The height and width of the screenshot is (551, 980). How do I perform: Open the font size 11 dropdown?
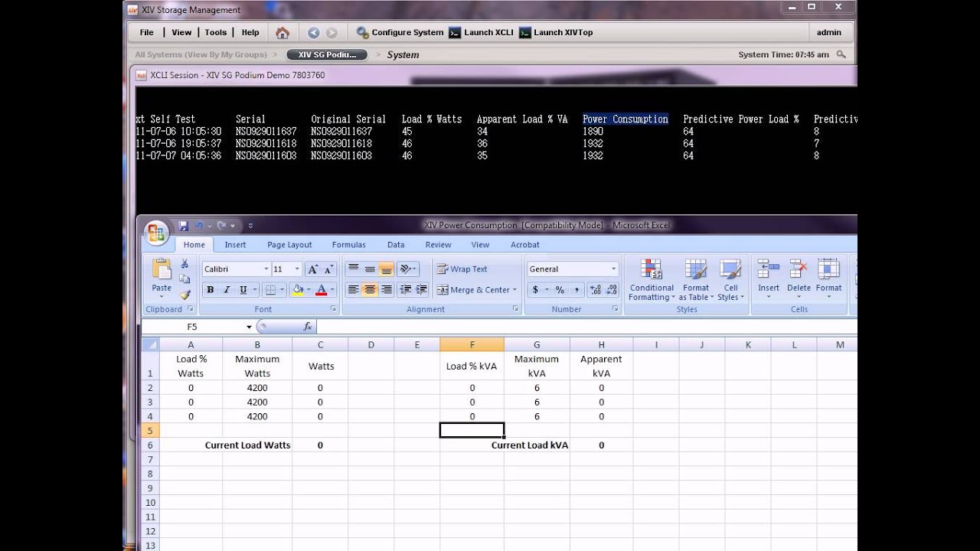click(296, 269)
